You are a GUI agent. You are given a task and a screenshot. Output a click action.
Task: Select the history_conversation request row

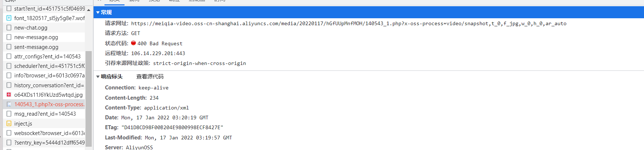coord(49,85)
